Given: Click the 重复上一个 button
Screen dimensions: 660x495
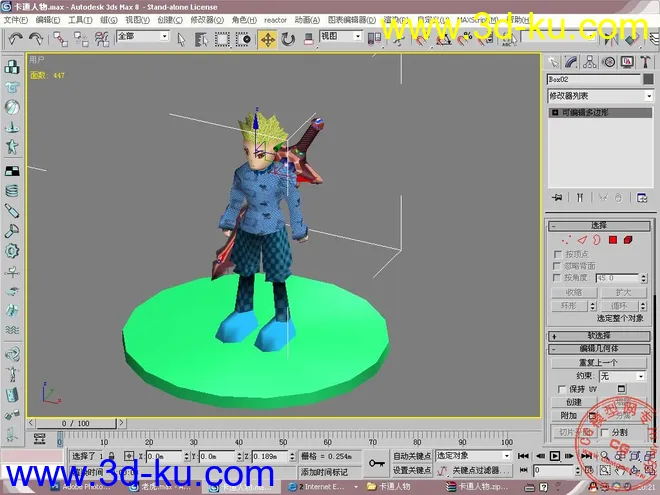Looking at the screenshot, I should [598, 362].
